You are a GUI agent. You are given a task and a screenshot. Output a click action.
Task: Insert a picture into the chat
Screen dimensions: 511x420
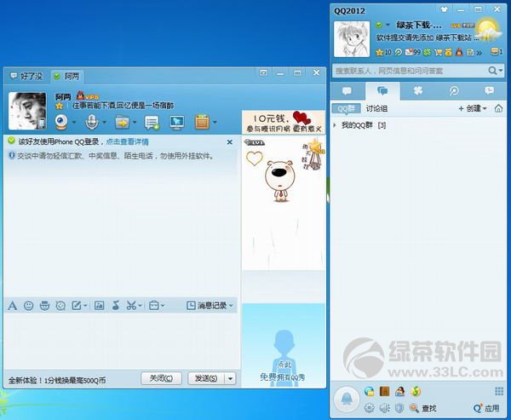[x=99, y=306]
